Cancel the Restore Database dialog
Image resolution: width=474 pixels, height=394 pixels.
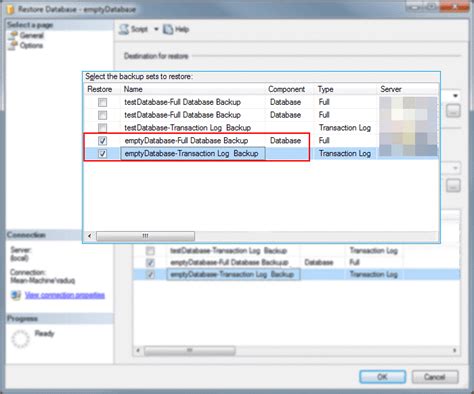435,377
